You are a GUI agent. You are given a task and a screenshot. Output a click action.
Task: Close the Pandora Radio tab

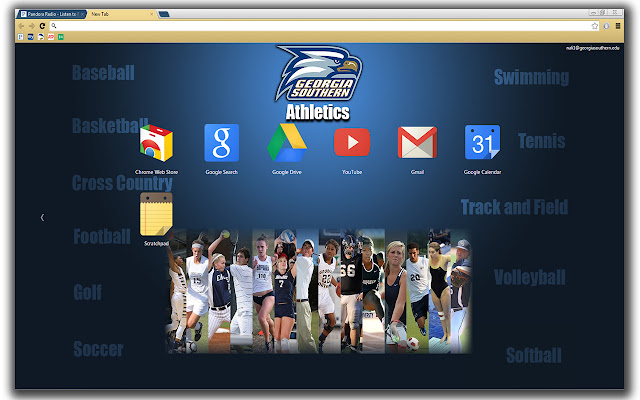click(x=82, y=14)
